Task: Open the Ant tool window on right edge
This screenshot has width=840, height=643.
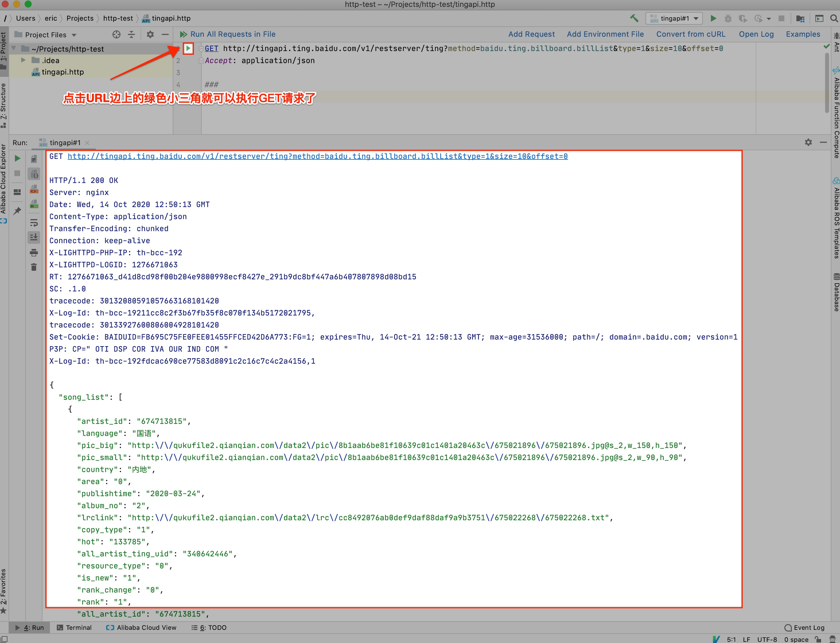Action: click(836, 42)
